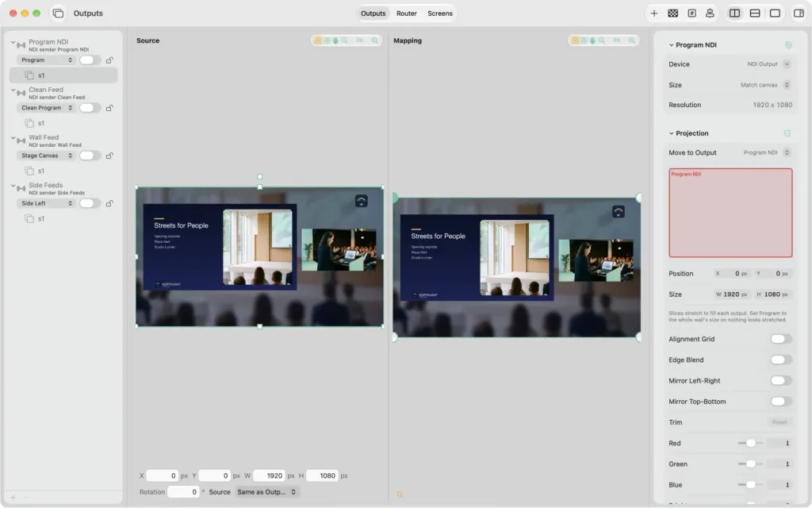Collapse the Wall Feed output group
The width and height of the screenshot is (812, 508).
13,138
